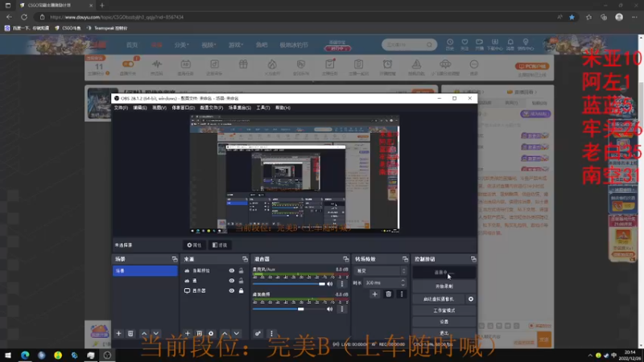Move source up in Sources panel
Image resolution: width=644 pixels, height=362 pixels.
point(225,333)
